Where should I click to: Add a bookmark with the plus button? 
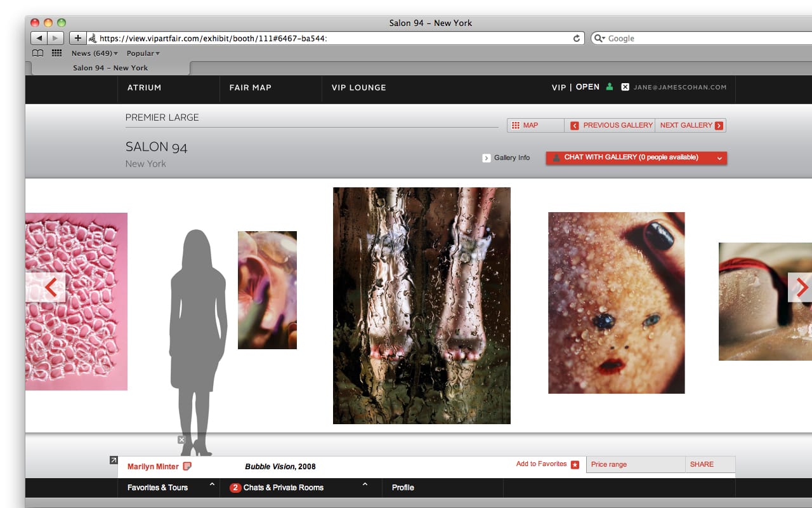click(77, 38)
